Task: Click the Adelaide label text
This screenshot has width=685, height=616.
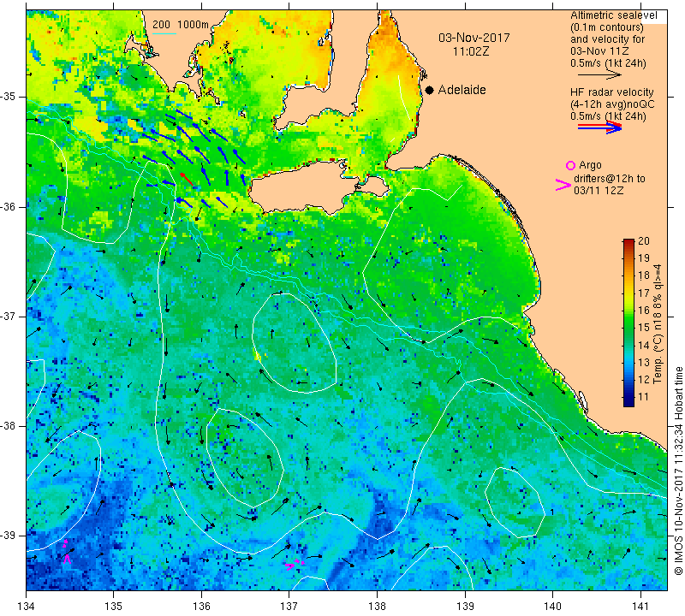Action: tap(462, 90)
